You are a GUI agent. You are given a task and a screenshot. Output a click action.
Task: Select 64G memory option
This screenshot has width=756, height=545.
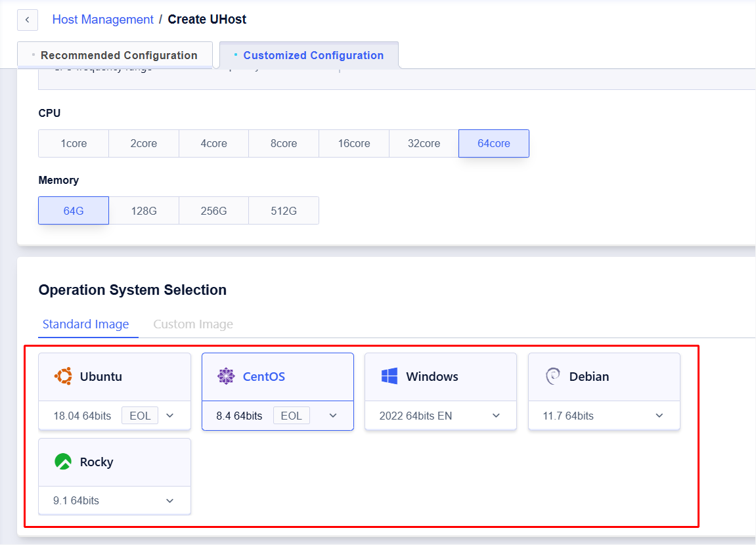click(74, 211)
